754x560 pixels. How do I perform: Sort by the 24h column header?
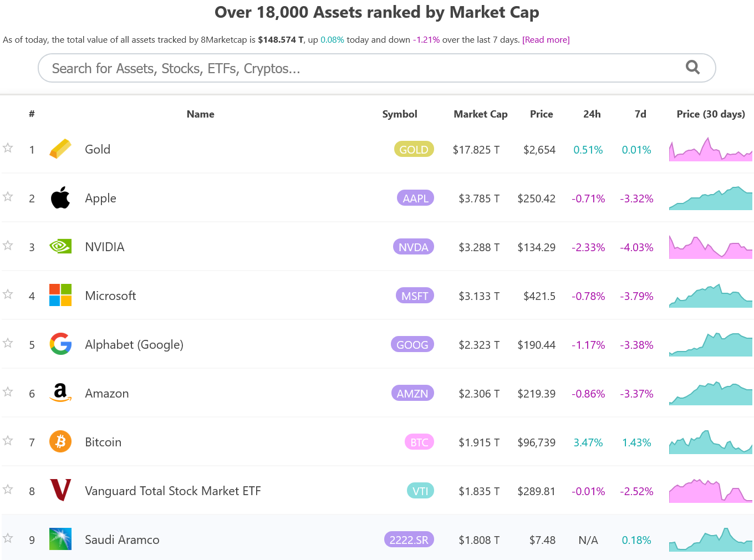click(592, 114)
